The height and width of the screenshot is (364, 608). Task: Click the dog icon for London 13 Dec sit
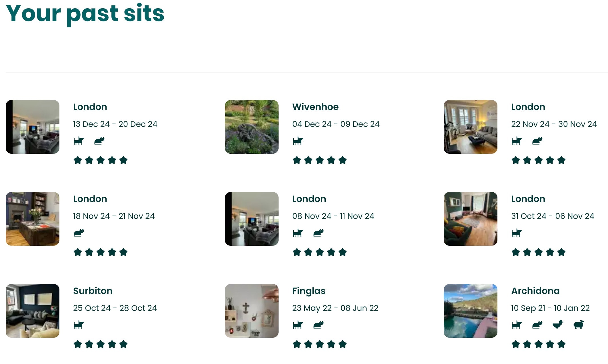click(x=79, y=141)
